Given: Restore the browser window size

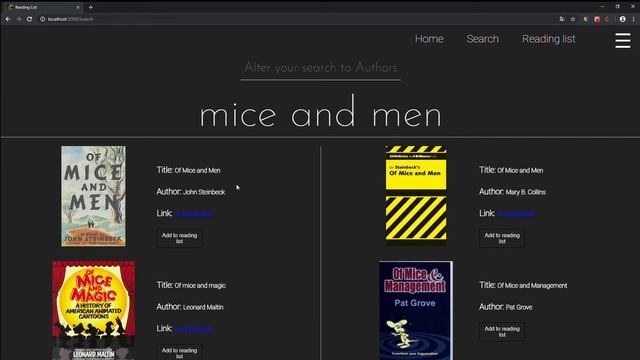Looking at the screenshot, I should coord(618,7).
